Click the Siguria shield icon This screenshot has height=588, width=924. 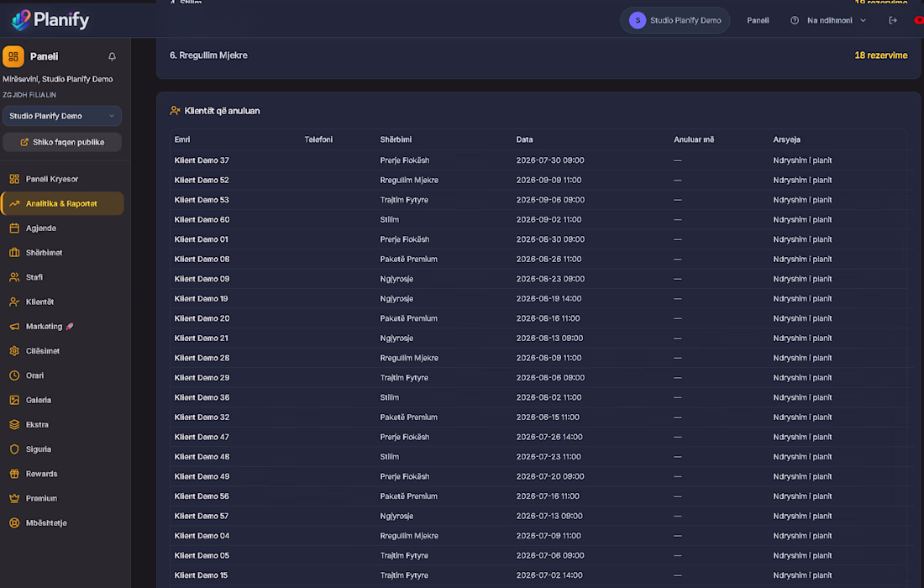pos(15,449)
